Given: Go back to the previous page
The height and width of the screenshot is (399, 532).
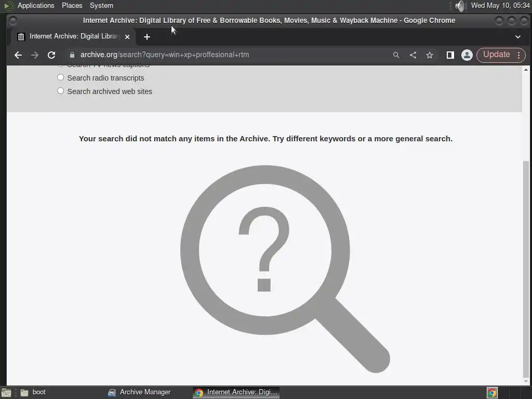Looking at the screenshot, I should (18, 55).
